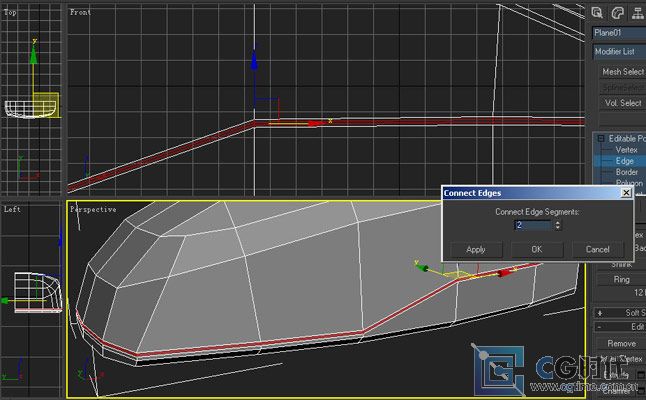
Task: Open the Hierarchy command panel tab
Action: coord(638,13)
